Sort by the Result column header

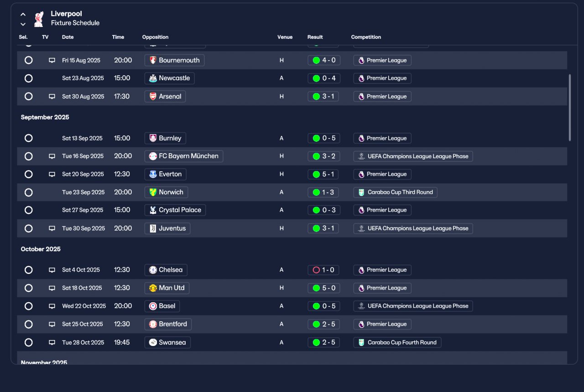315,37
